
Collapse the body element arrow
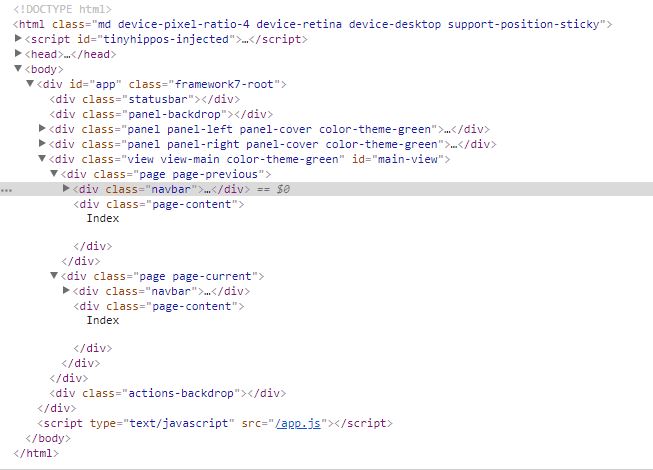pyautogui.click(x=18, y=68)
